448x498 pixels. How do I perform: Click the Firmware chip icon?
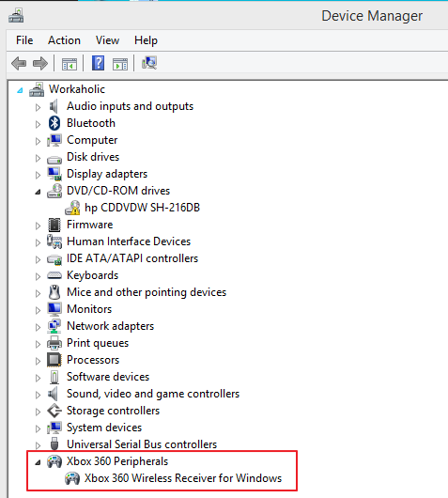(x=54, y=225)
